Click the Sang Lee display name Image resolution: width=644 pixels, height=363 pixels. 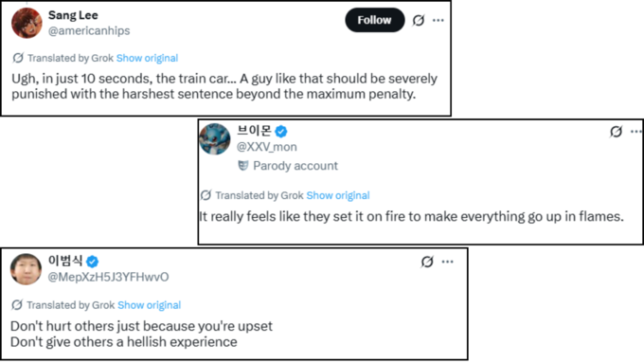(x=73, y=15)
